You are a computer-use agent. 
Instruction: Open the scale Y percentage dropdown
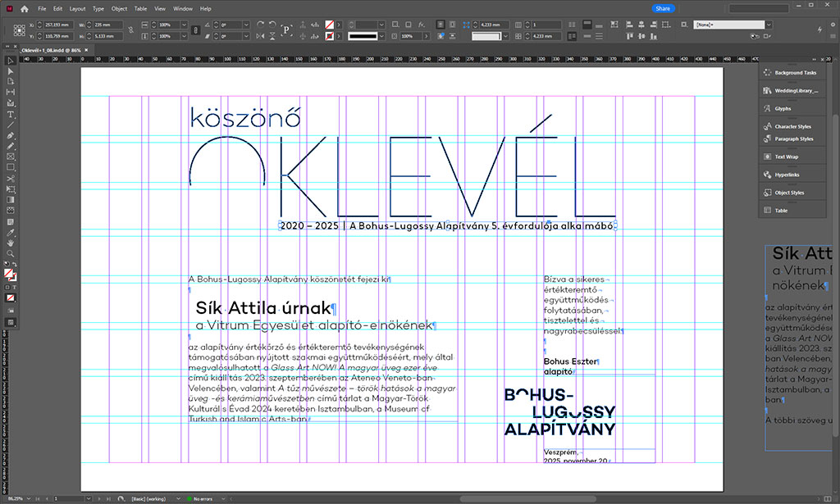click(x=184, y=36)
